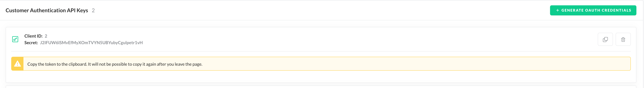Click the copy token warning message
This screenshot has width=644, height=88.
point(115,64)
